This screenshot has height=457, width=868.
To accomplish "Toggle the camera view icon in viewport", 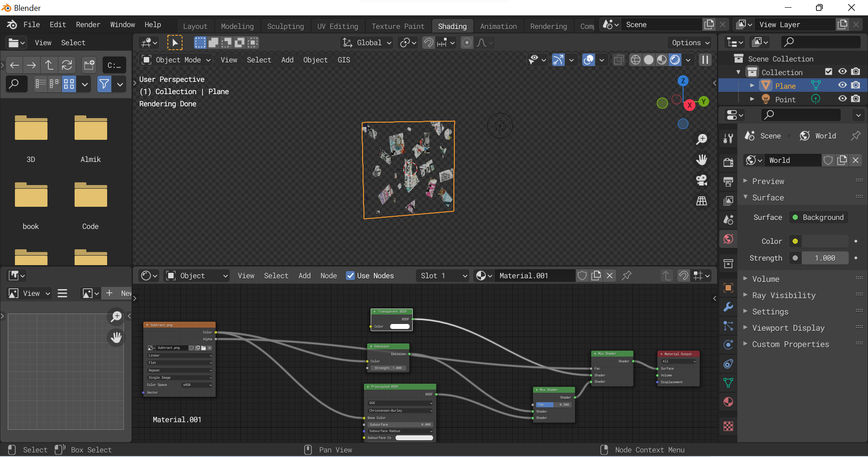I will 702,180.
